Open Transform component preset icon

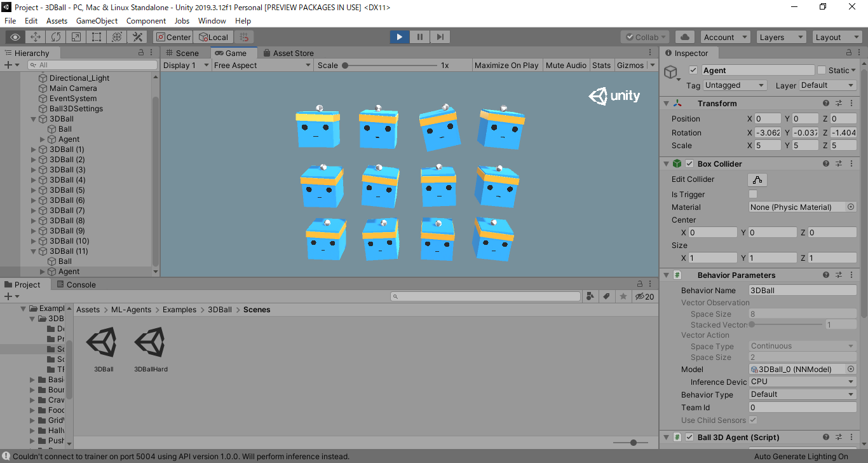839,103
